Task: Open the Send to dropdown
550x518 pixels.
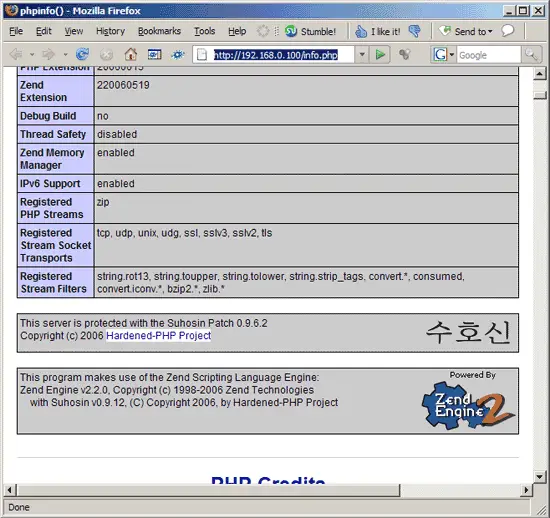Action: (466, 31)
